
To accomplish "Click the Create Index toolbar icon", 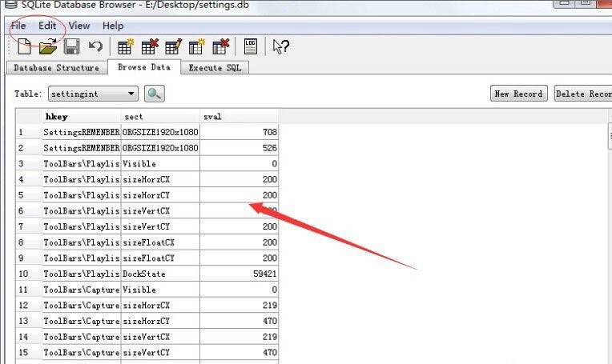I will 197,47.
